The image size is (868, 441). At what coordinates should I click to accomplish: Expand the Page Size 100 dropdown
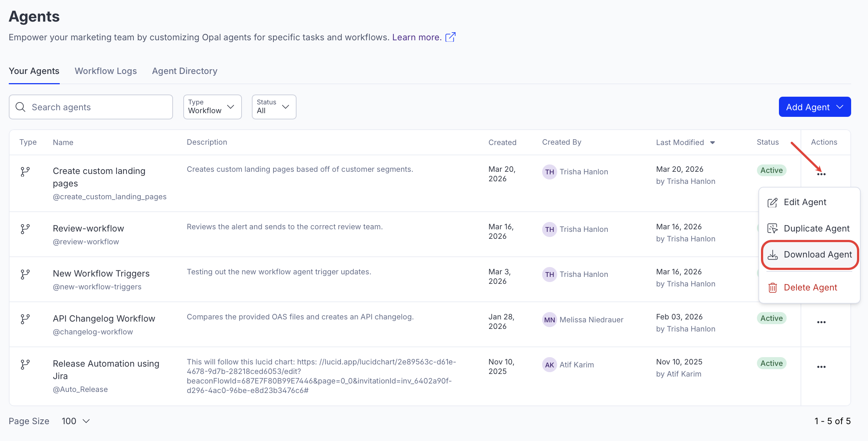coord(76,421)
